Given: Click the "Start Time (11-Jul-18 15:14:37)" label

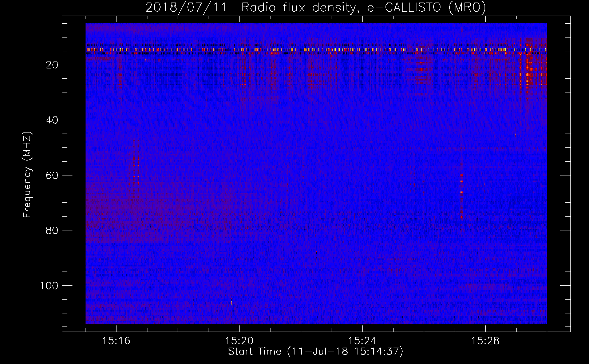Looking at the screenshot, I should point(316,352).
